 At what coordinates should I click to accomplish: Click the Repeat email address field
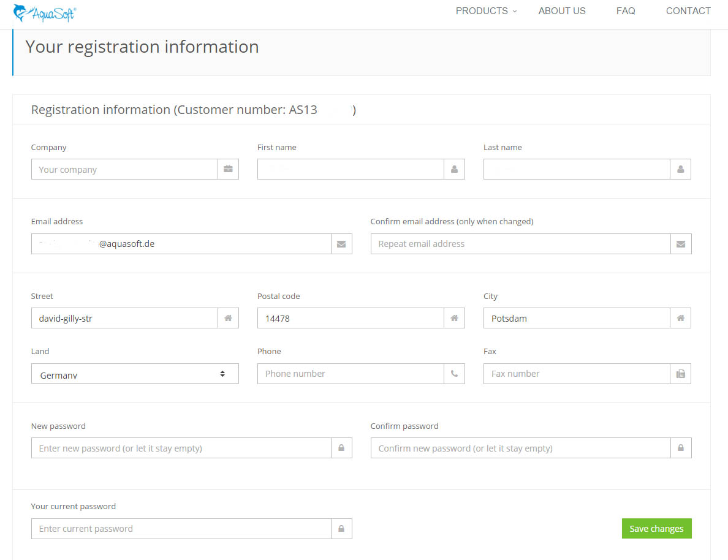coord(520,244)
